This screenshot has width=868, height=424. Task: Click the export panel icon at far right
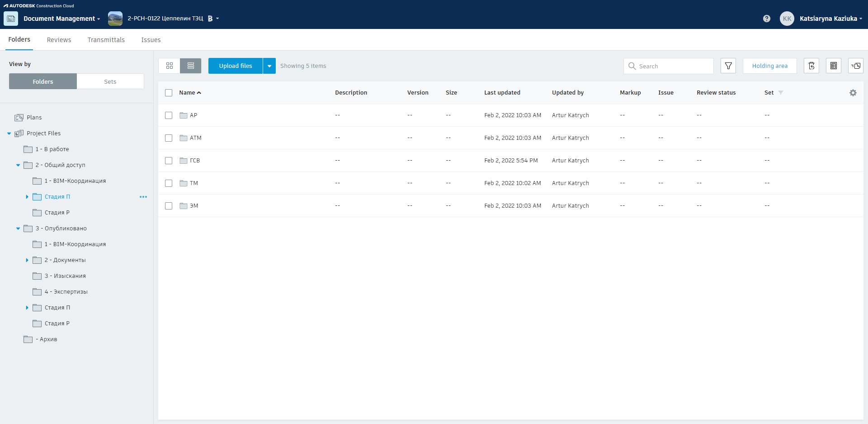[856, 66]
